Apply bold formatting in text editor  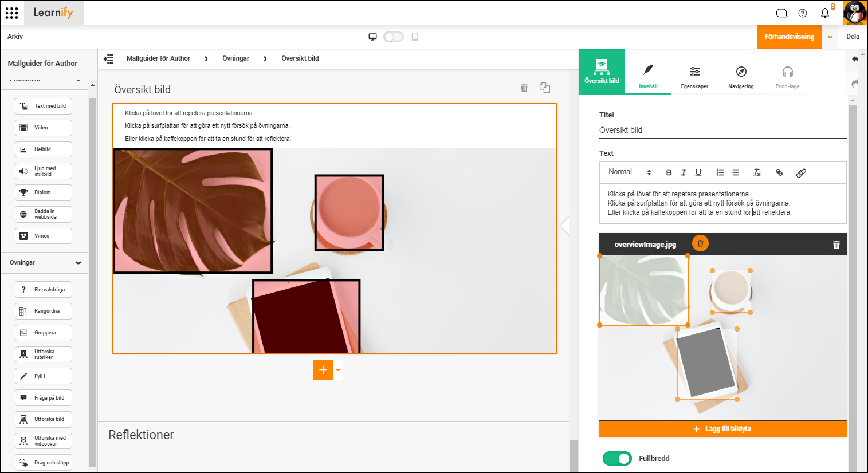669,172
